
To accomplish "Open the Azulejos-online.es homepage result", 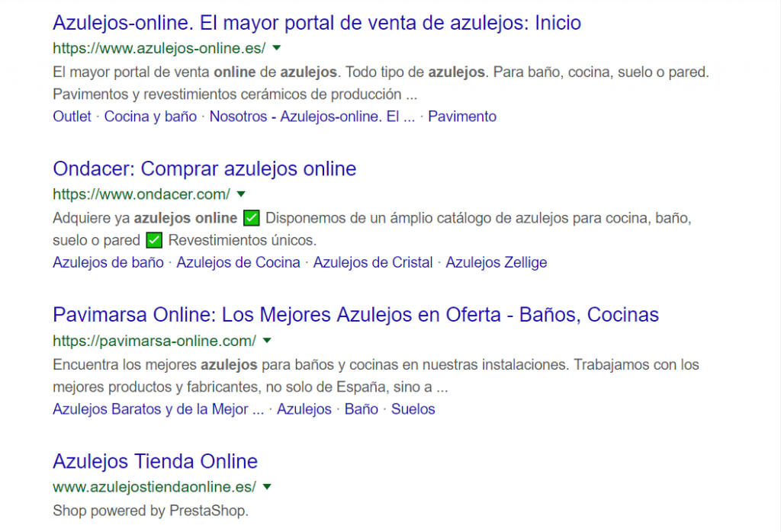I will click(x=316, y=24).
